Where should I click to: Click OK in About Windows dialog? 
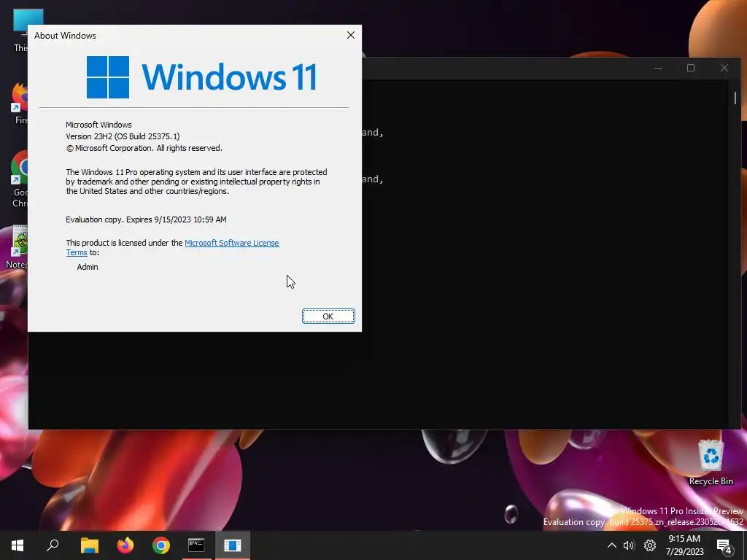click(x=328, y=316)
